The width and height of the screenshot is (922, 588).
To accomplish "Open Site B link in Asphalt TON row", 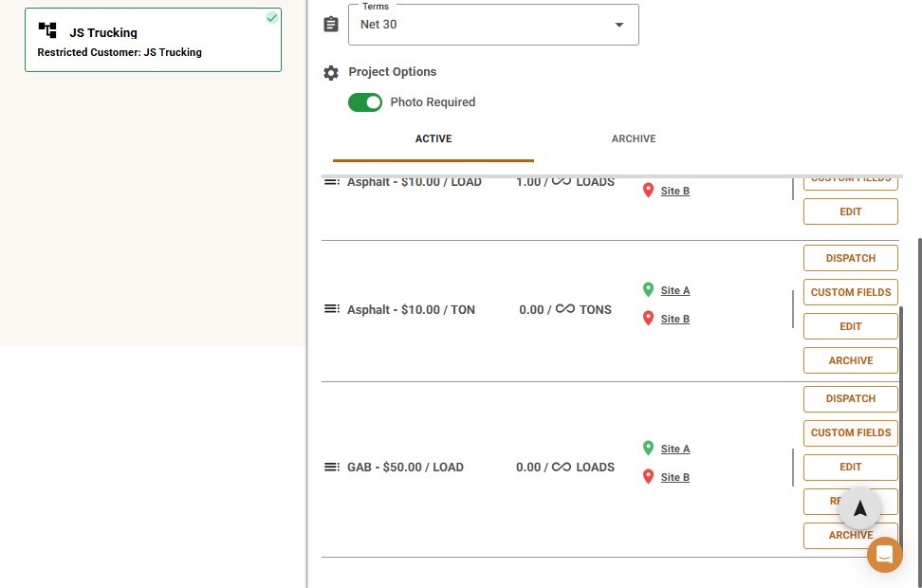I will [x=675, y=319].
